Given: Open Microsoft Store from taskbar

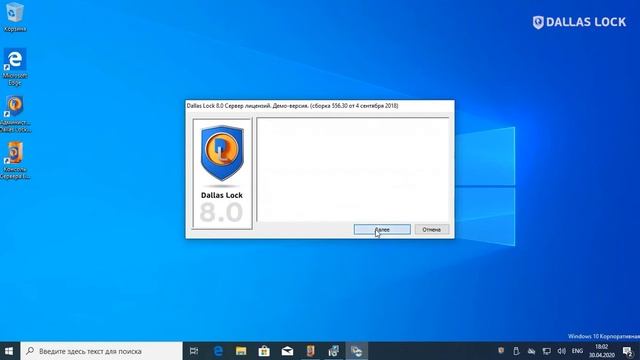Looking at the screenshot, I should tap(264, 351).
